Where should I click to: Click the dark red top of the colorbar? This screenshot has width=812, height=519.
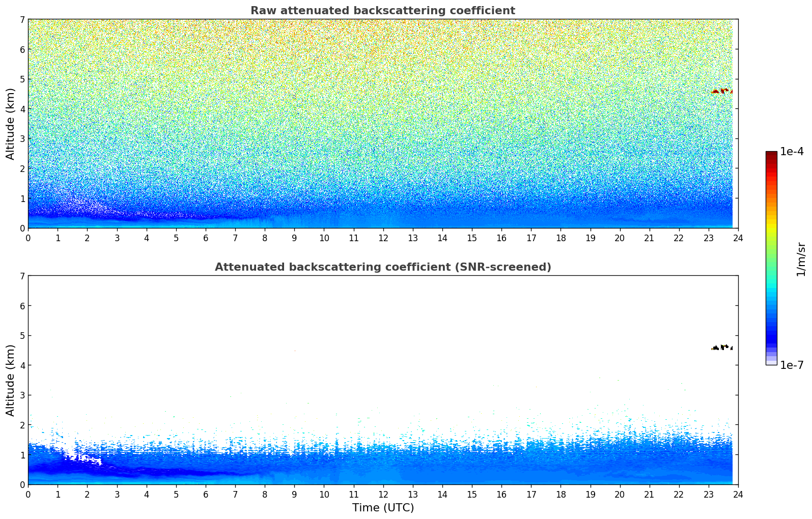[x=771, y=154]
